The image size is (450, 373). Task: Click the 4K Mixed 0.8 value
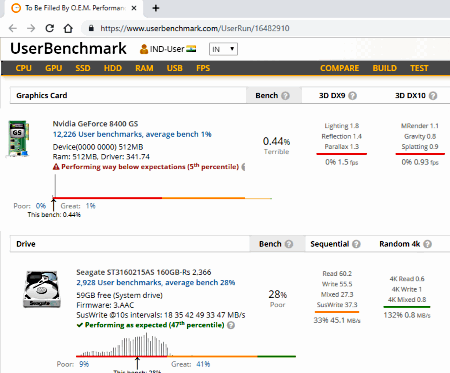(407, 299)
